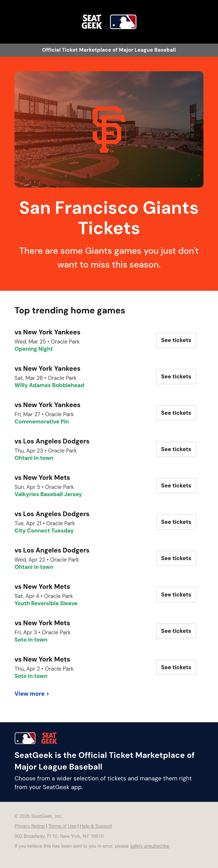
Task: Open the Giants stadium banner image
Action: click(109, 129)
